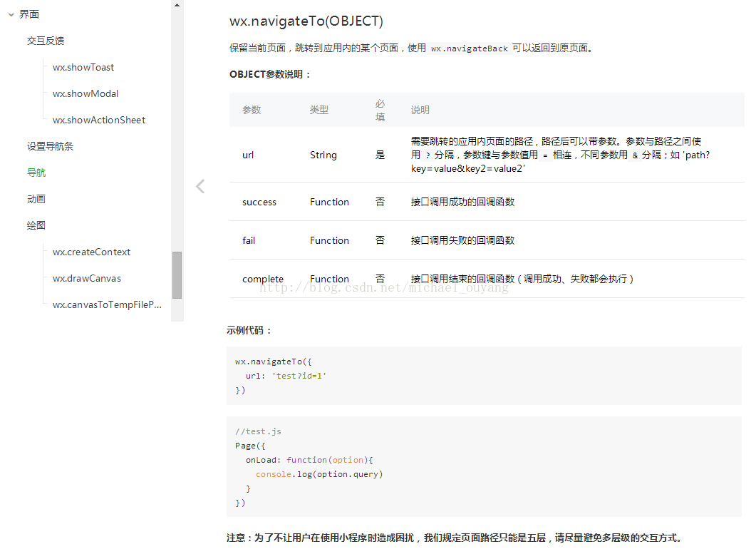
Task: Click 接口调用失败的回调函数 description
Action: (463, 240)
